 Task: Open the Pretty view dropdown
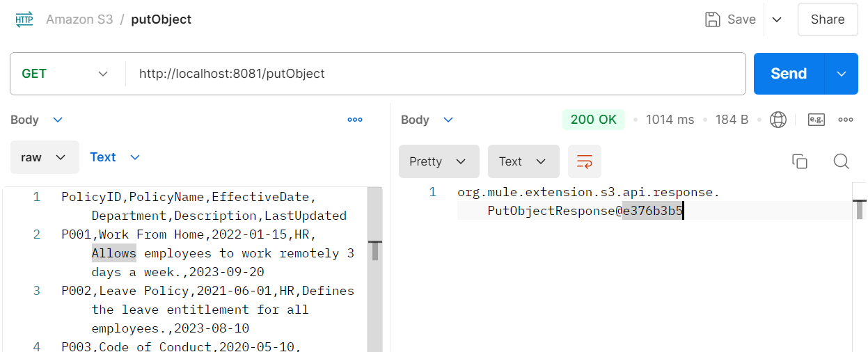[x=438, y=161]
